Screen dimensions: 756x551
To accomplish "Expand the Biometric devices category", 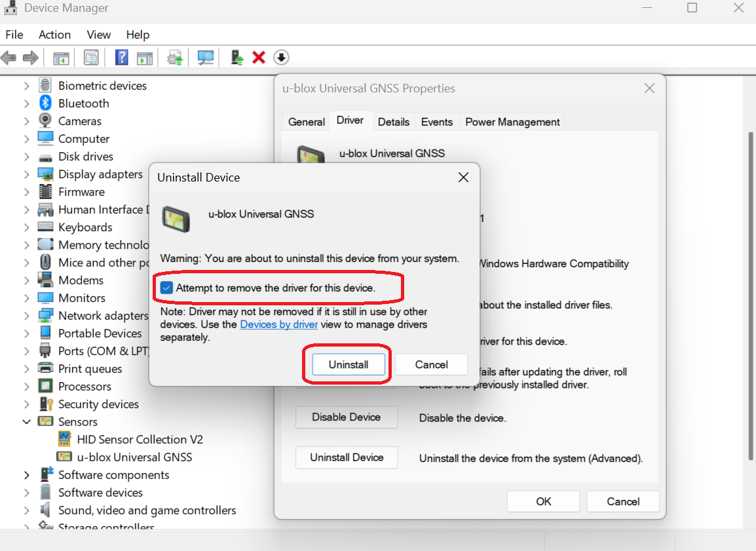I will 27,86.
